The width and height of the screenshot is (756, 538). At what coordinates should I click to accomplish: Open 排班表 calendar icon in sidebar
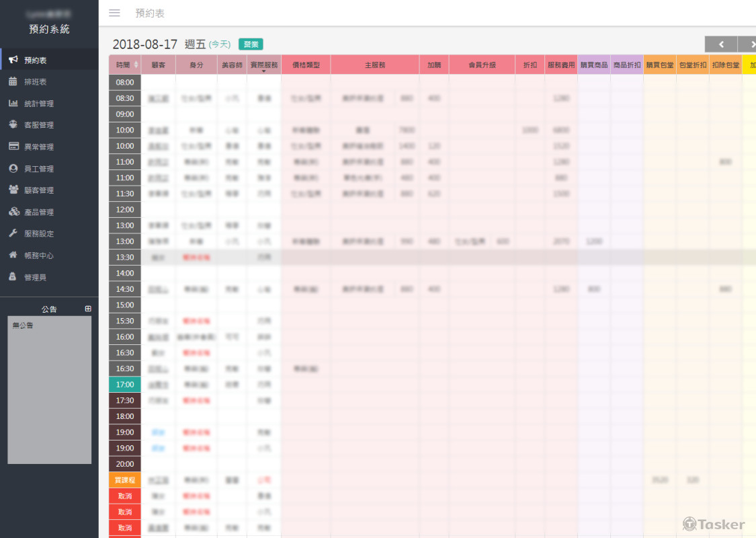pos(13,82)
